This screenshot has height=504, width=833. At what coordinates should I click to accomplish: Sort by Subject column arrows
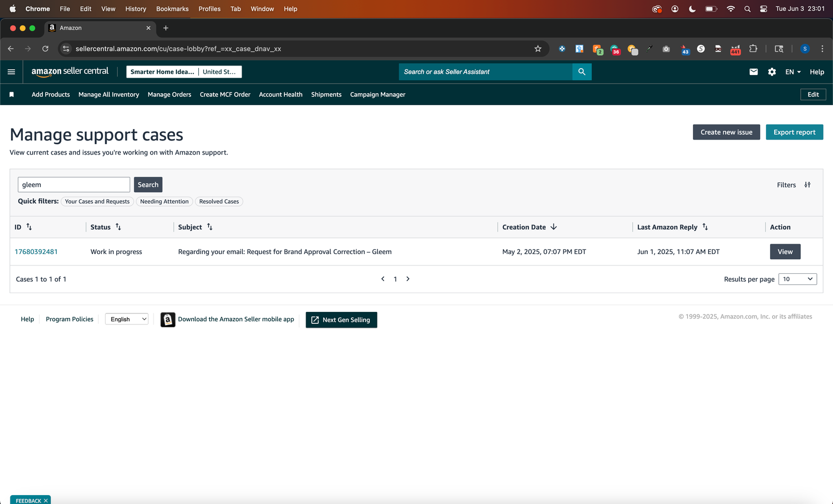tap(210, 227)
